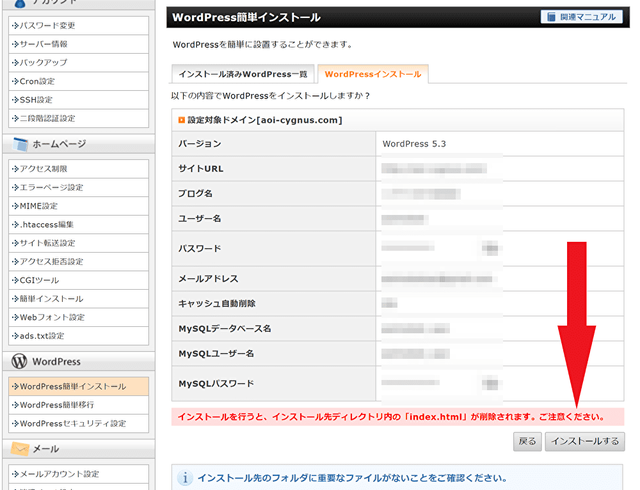
Task: Click the red index.html warning message
Action: [391, 417]
